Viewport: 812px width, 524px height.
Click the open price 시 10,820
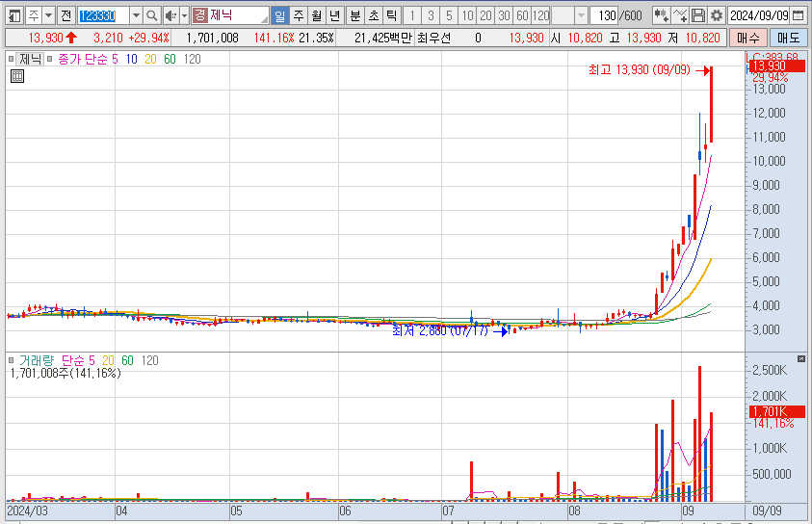[x=576, y=38]
